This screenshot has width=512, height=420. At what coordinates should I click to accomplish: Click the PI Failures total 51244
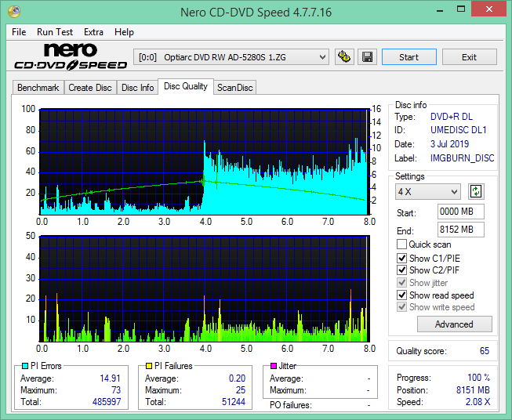click(x=234, y=402)
